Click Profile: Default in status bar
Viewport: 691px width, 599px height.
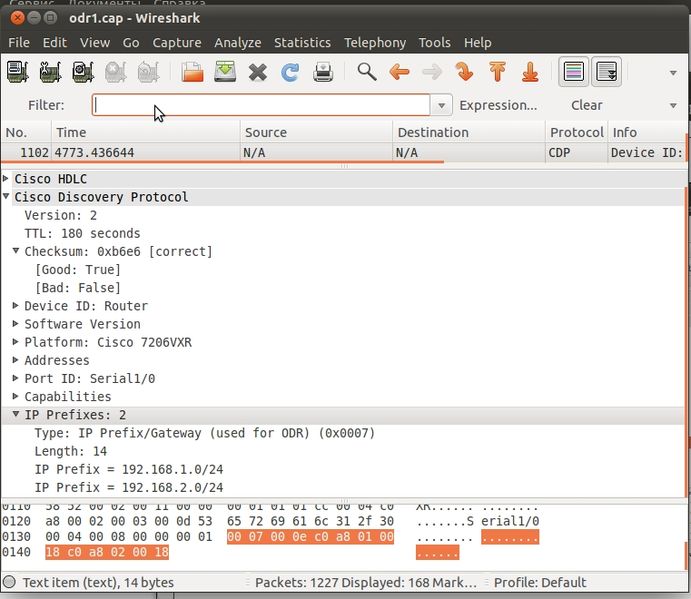[540, 582]
